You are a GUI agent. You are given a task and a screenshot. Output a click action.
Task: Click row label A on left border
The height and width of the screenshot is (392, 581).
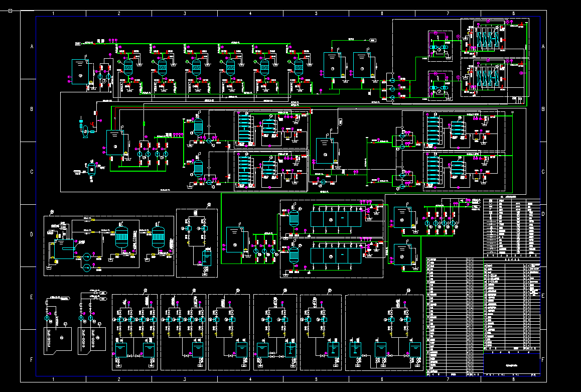point(32,46)
